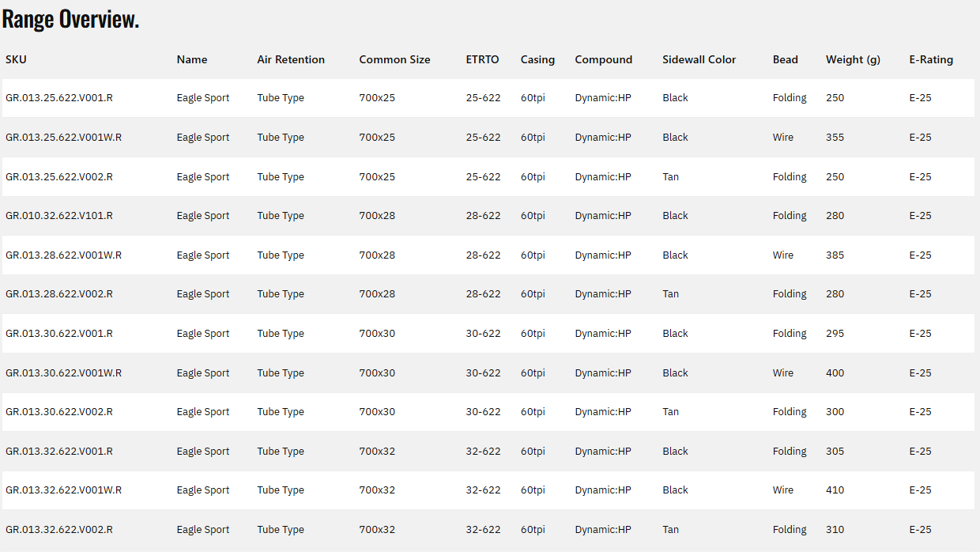Click the Casing column header

point(537,59)
